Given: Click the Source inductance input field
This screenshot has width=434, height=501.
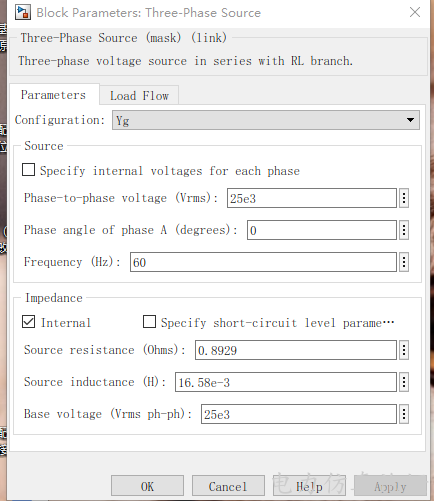Looking at the screenshot, I should tap(286, 382).
